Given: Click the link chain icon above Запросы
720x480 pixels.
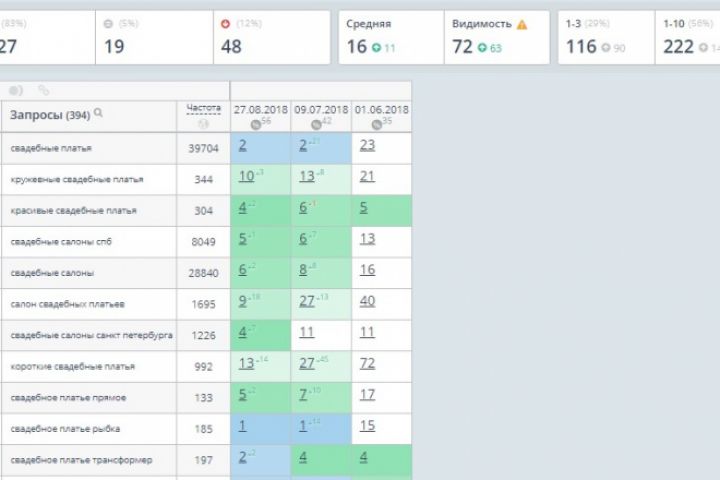Looking at the screenshot, I should [43, 90].
